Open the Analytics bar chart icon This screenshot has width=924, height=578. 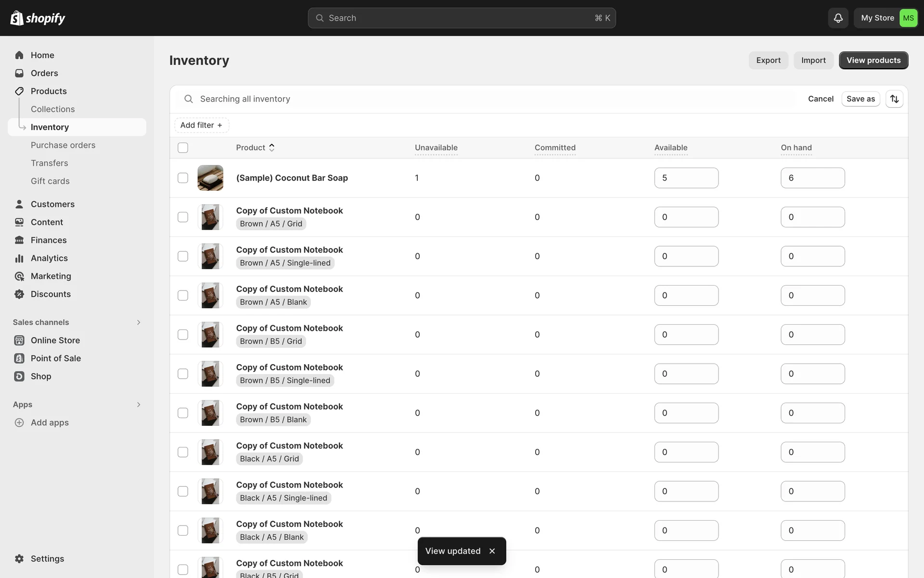pyautogui.click(x=19, y=258)
